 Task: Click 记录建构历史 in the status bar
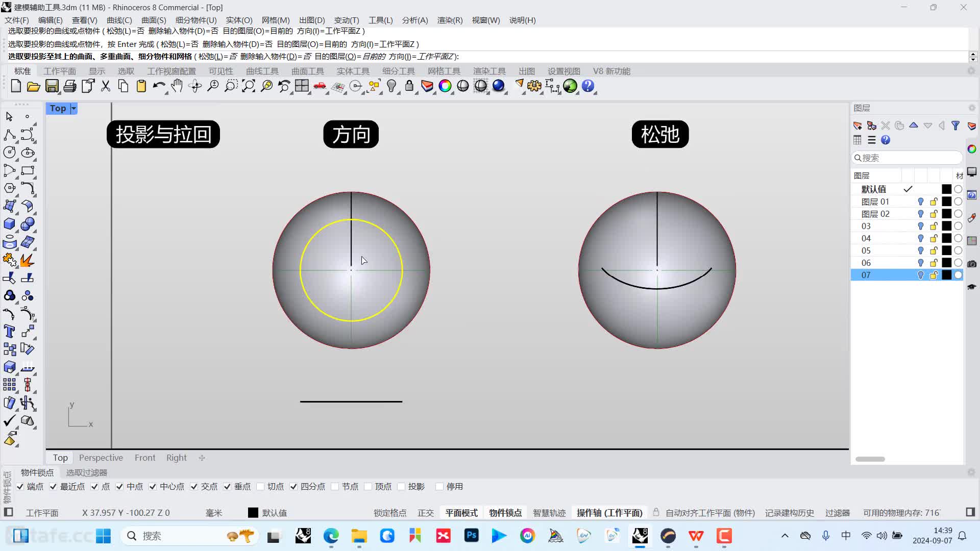click(x=790, y=513)
